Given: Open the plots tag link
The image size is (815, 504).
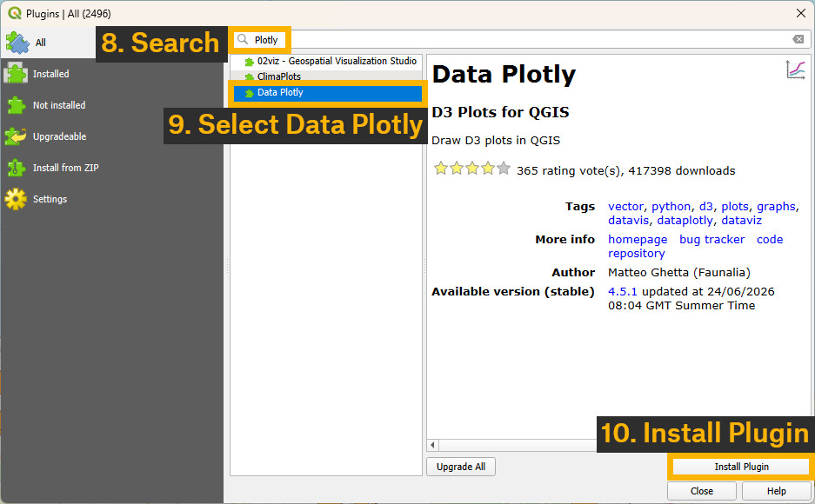Looking at the screenshot, I should coord(735,207).
